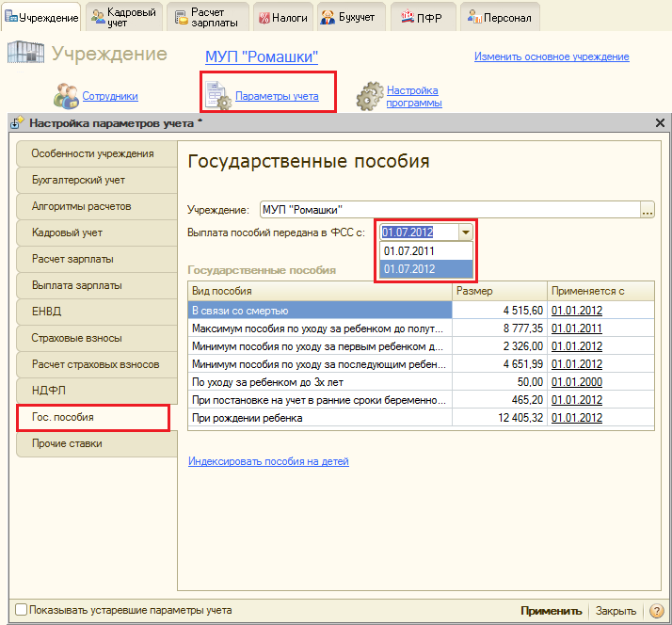Open the Параметры учета link
Viewport: 672px width, 625px height.
[277, 96]
